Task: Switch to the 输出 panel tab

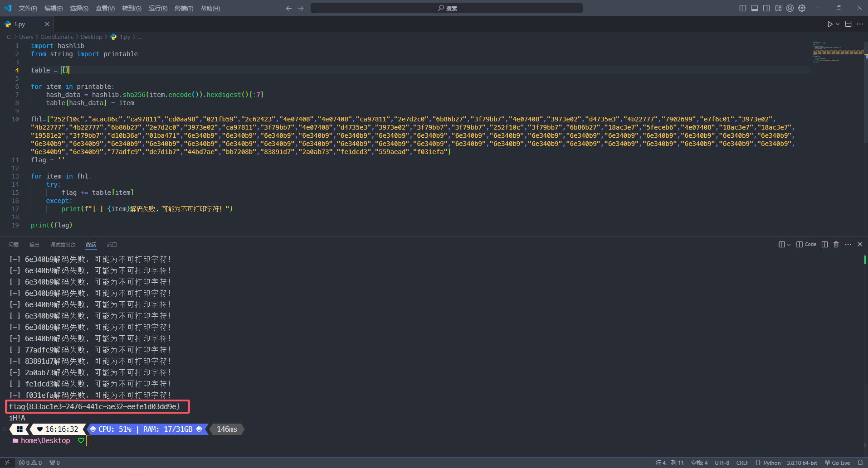Action: [34, 245]
